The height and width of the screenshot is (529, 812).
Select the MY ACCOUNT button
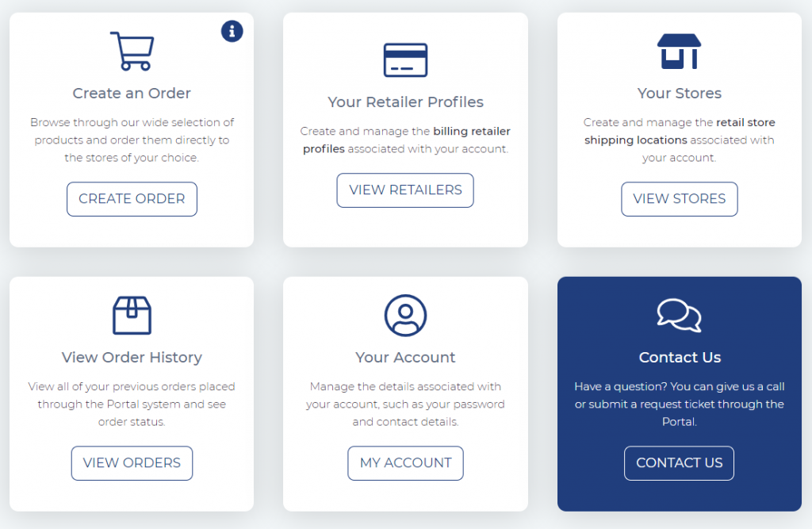pyautogui.click(x=405, y=463)
